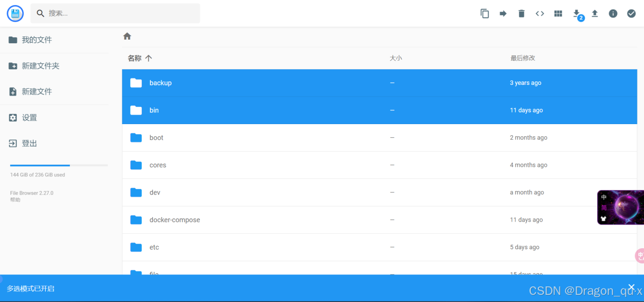This screenshot has width=644, height=302.
Task: Click '144 GiB of 236 GiB used' text
Action: click(x=38, y=175)
